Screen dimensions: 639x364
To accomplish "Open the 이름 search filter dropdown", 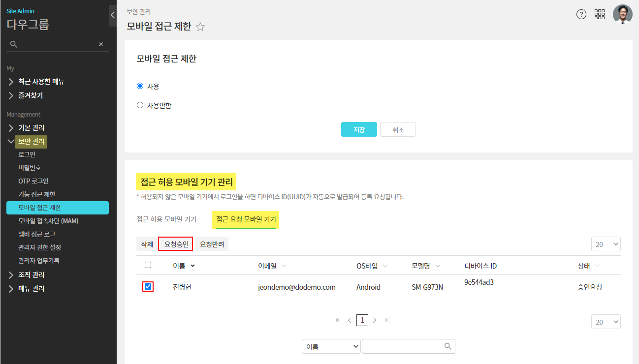I will (x=331, y=346).
